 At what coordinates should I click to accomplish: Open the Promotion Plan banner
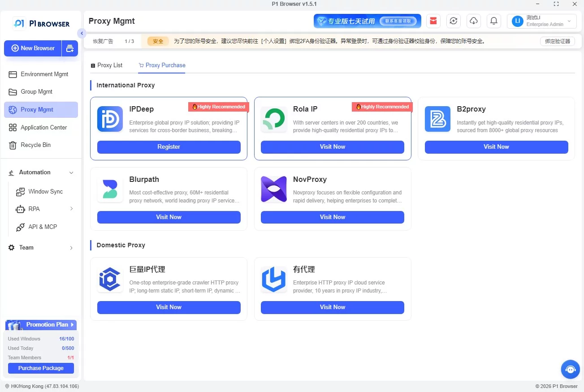pyautogui.click(x=41, y=325)
